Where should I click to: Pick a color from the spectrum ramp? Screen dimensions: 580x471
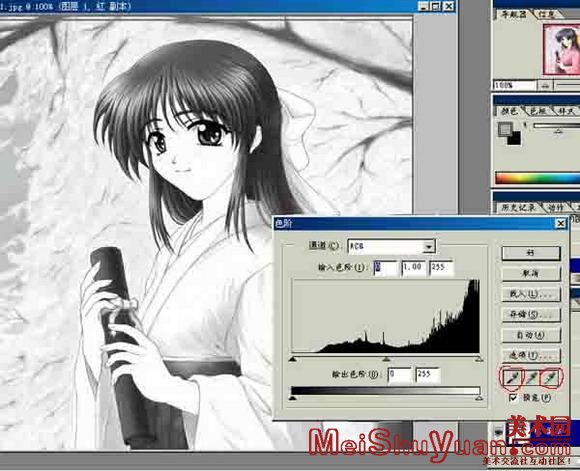click(537, 178)
